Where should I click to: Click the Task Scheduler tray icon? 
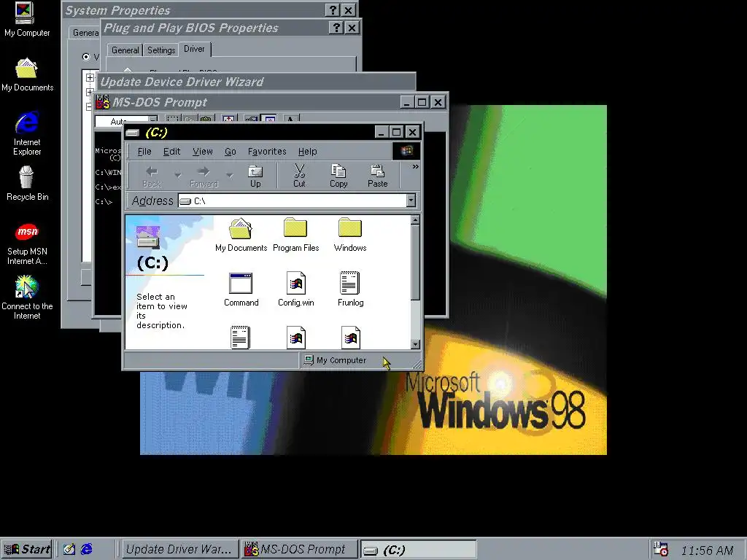(660, 549)
